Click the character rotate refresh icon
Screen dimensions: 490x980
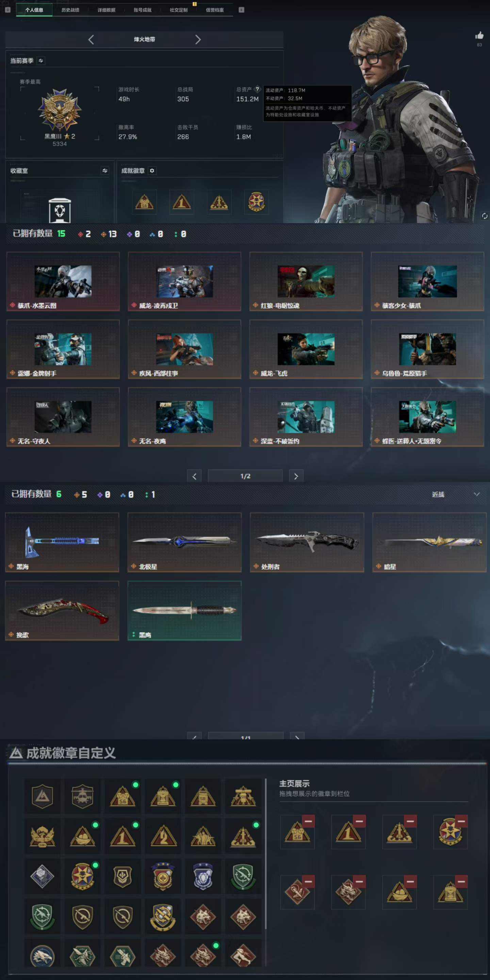(x=485, y=216)
